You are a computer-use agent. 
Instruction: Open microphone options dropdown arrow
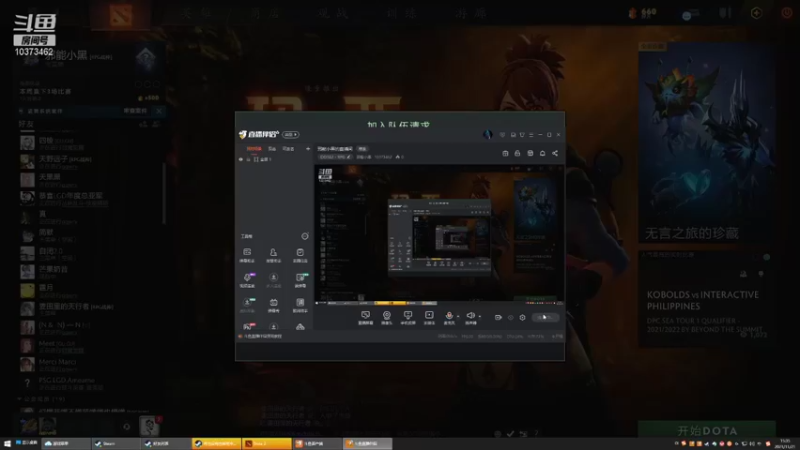click(458, 316)
